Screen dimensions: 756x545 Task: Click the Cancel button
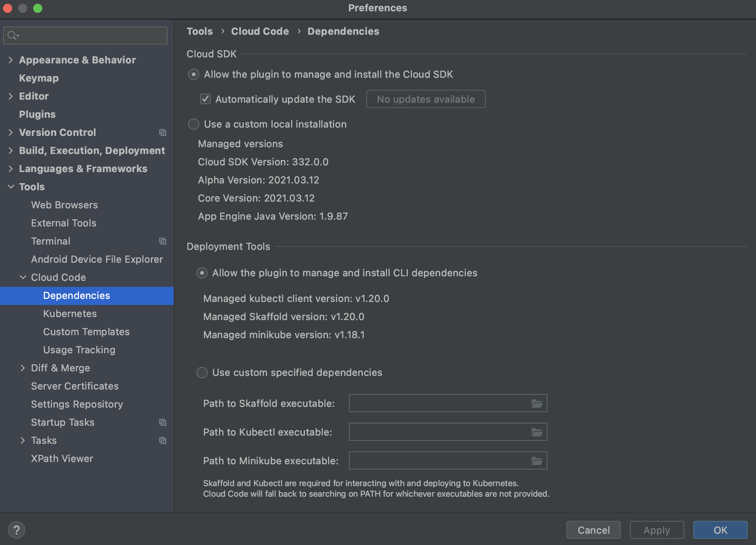click(593, 529)
